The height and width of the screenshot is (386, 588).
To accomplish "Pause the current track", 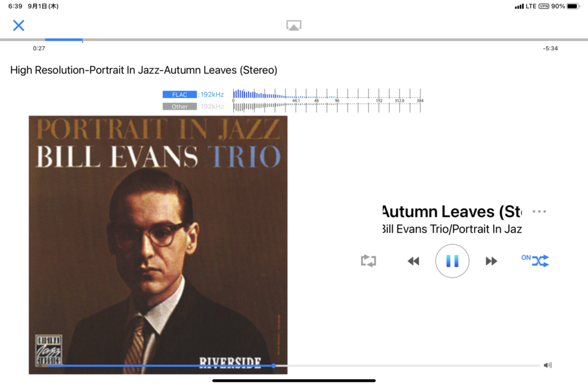I will point(452,261).
